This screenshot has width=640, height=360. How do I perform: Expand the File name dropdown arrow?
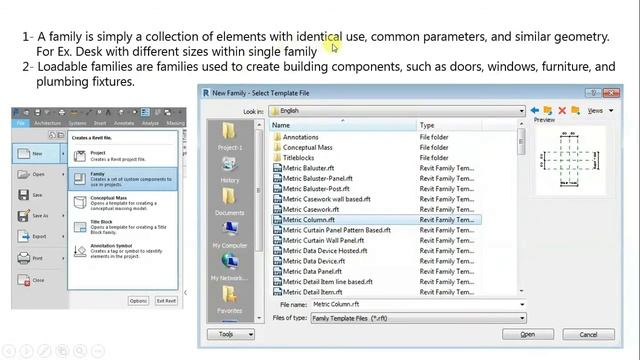[x=522, y=304]
